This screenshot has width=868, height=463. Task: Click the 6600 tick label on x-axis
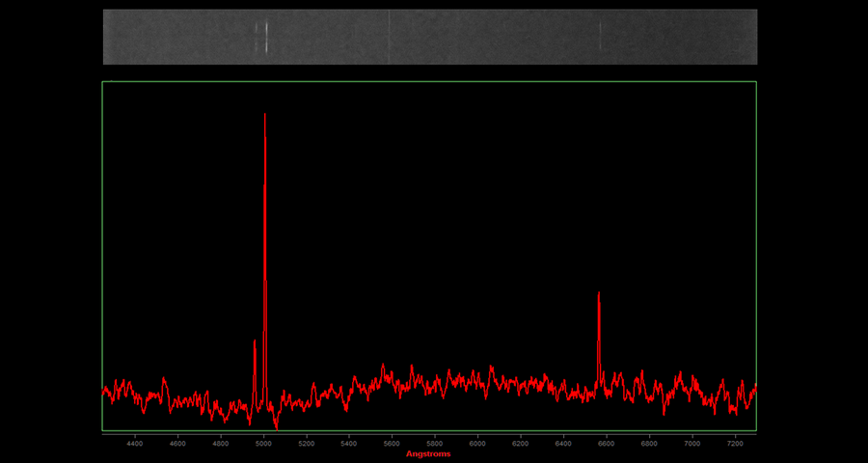pos(607,443)
